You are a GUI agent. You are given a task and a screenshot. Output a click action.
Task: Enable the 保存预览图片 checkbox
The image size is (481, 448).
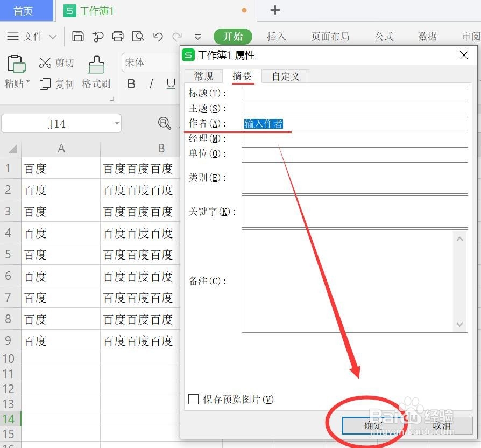click(x=193, y=400)
